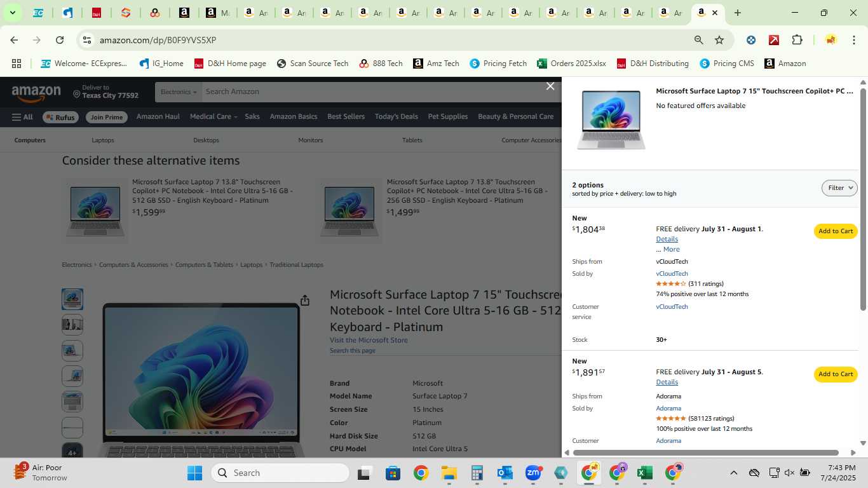Open a new browser tab
Image resolution: width=868 pixels, height=488 pixels.
click(x=737, y=13)
